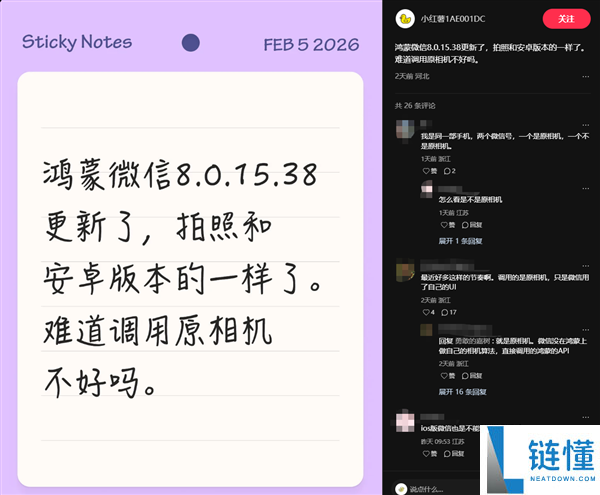Screen dimensions: 600x495
Task: Click avatar of ios版微信 commenter
Action: coord(405,422)
